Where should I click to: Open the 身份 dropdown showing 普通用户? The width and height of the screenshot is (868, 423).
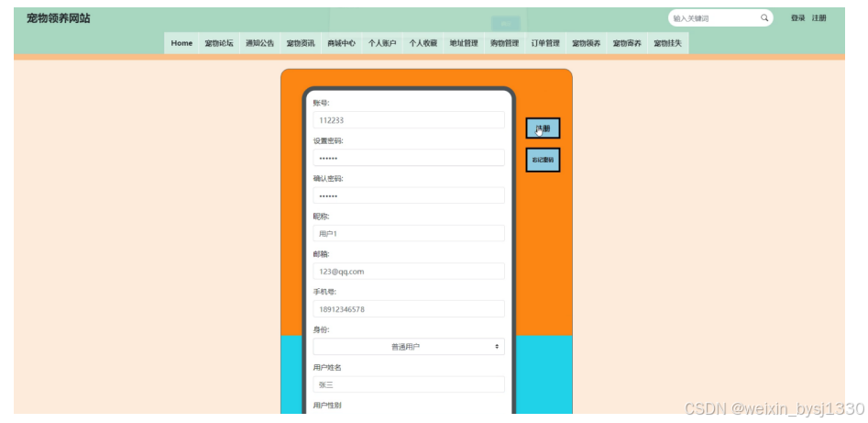(x=409, y=347)
